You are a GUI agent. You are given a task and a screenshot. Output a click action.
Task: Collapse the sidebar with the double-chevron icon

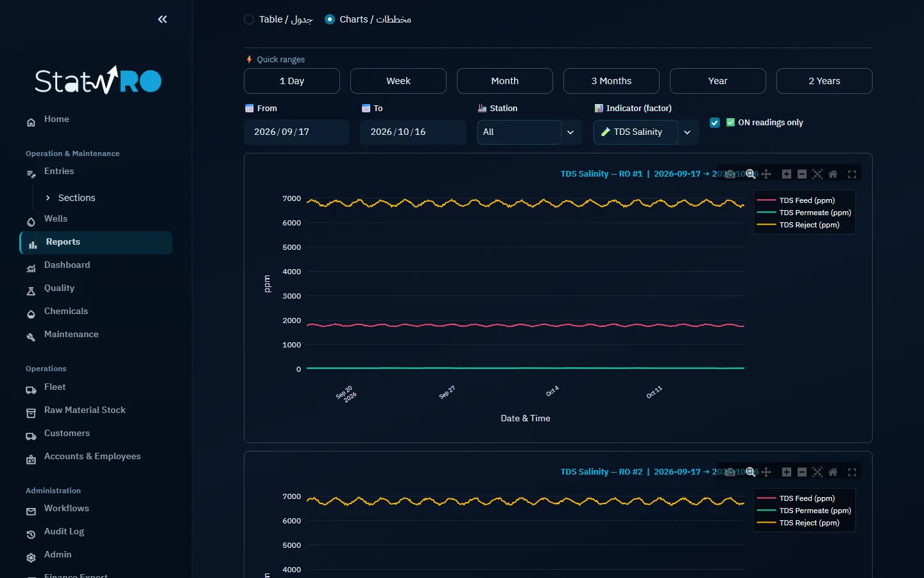(162, 19)
